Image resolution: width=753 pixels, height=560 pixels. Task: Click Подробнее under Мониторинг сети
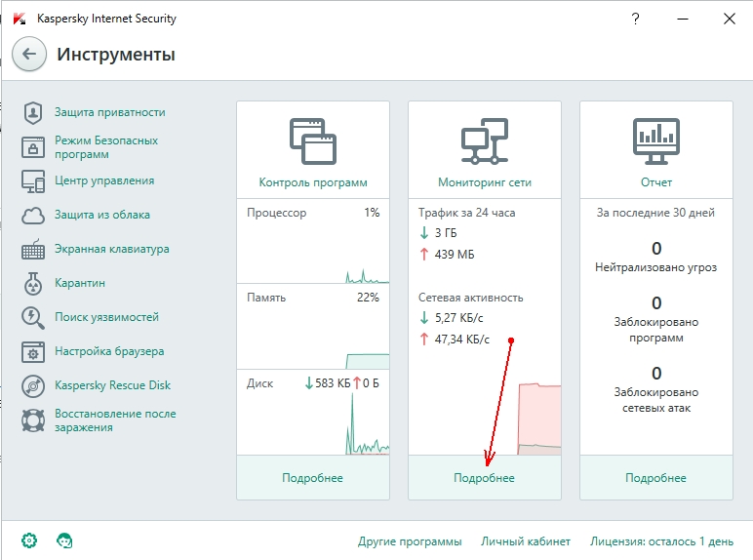pos(484,478)
